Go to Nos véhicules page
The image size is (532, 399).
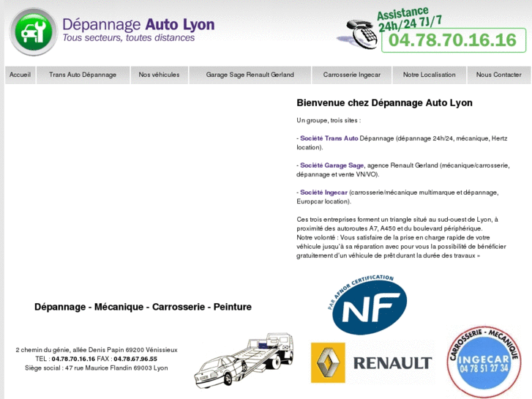pyautogui.click(x=159, y=75)
